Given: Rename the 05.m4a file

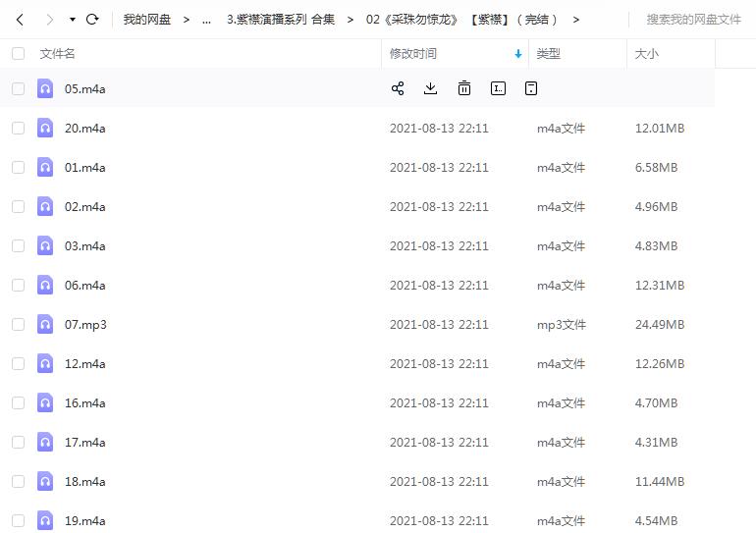Looking at the screenshot, I should 498,88.
